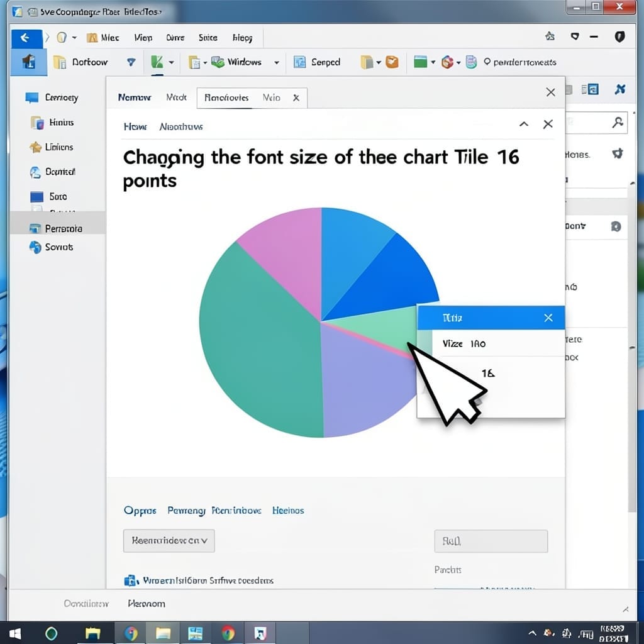Click Hleorom in the status bar
This screenshot has width=644, height=644.
(146, 604)
